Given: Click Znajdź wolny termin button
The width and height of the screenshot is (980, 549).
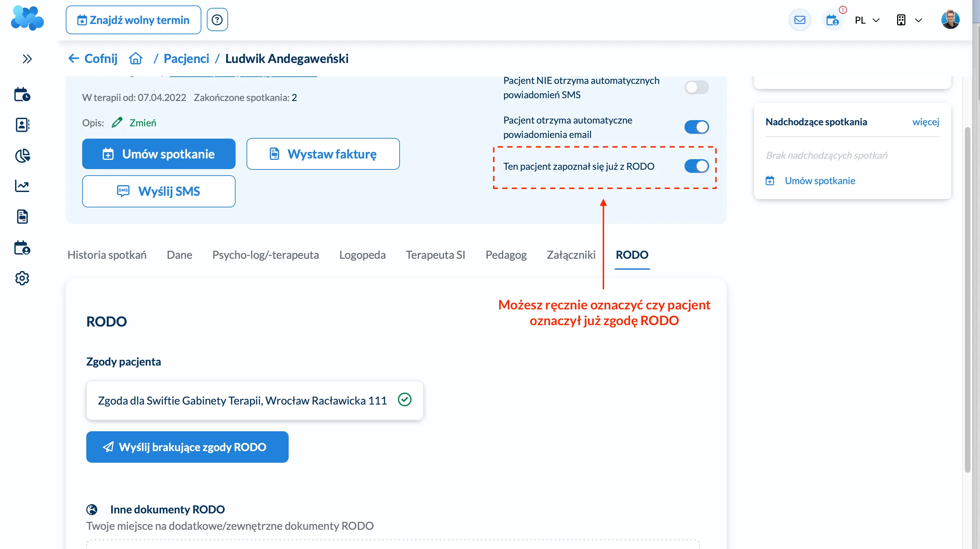Looking at the screenshot, I should [x=134, y=20].
